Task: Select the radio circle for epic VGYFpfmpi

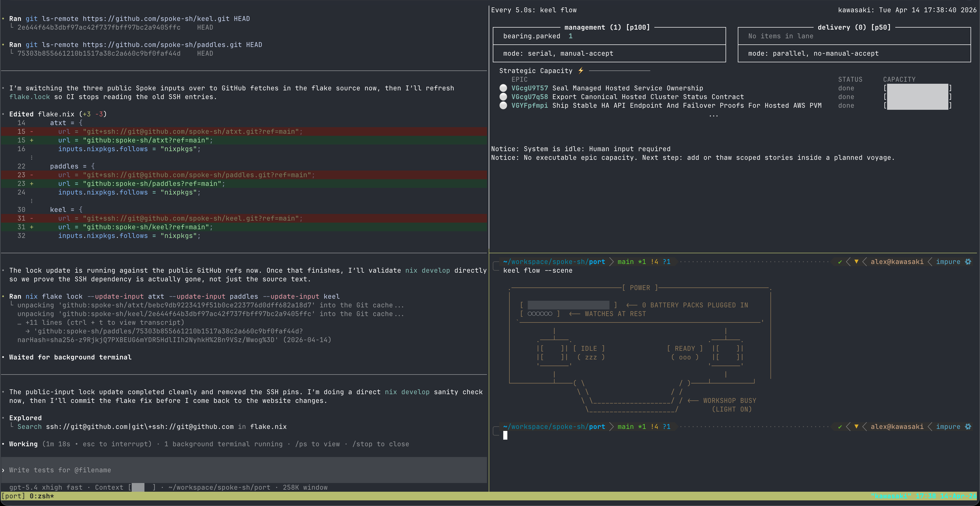Action: (x=503, y=105)
